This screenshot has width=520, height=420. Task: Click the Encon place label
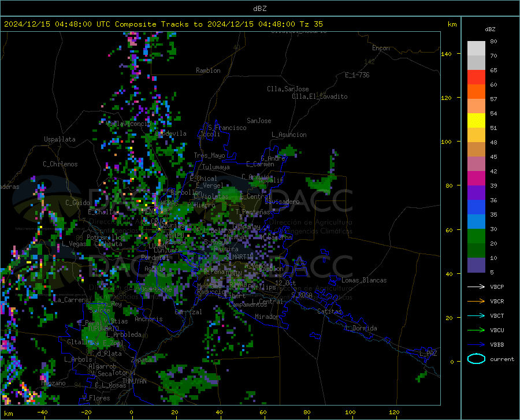point(381,48)
